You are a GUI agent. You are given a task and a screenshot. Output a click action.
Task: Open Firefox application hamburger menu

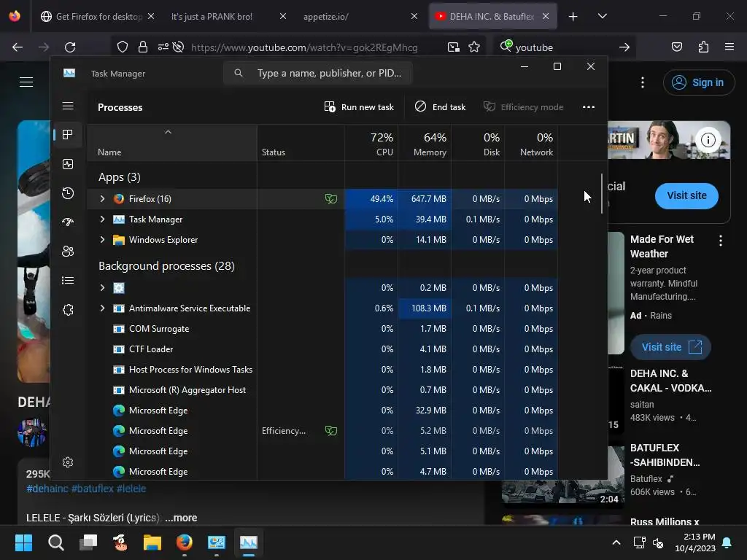[x=729, y=47]
